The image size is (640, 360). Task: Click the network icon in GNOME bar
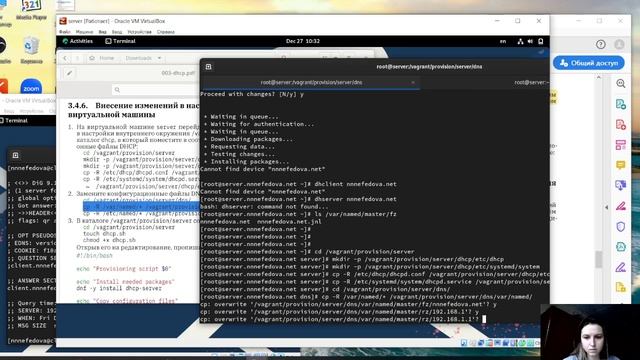pos(520,41)
